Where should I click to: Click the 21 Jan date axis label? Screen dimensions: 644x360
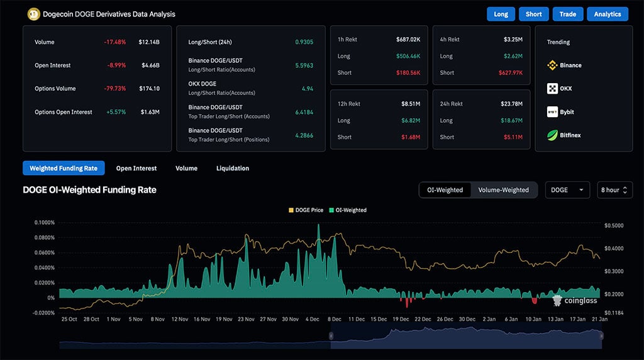[599, 319]
